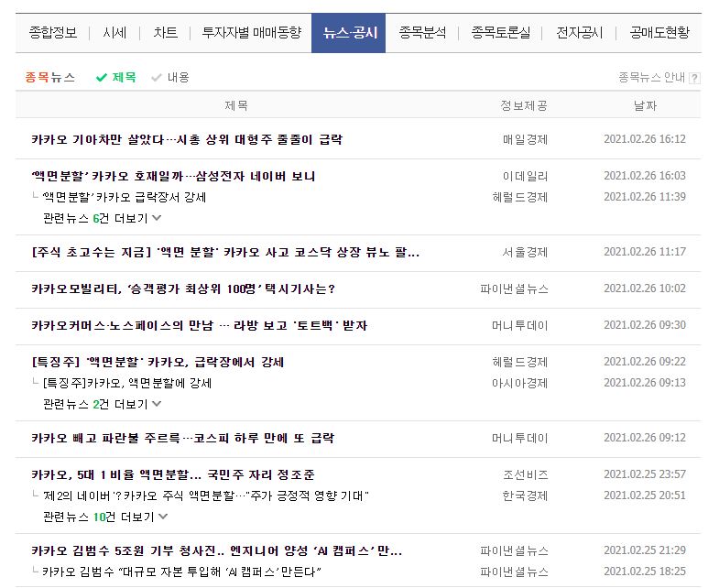Click the source 조선비즈

(526, 474)
